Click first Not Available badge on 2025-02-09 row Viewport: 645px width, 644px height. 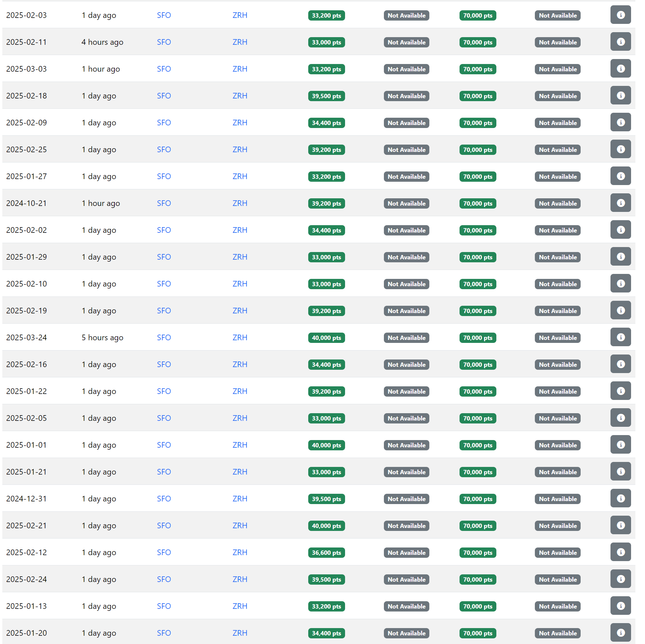click(406, 123)
